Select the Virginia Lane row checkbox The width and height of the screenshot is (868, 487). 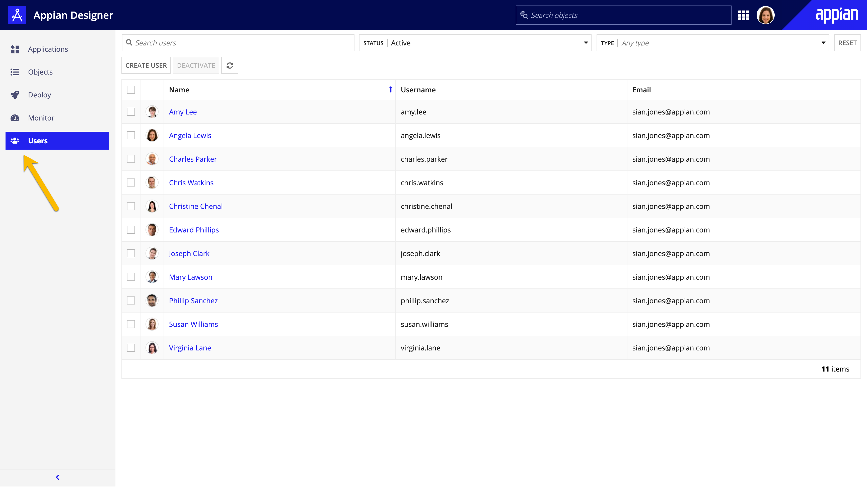point(131,348)
